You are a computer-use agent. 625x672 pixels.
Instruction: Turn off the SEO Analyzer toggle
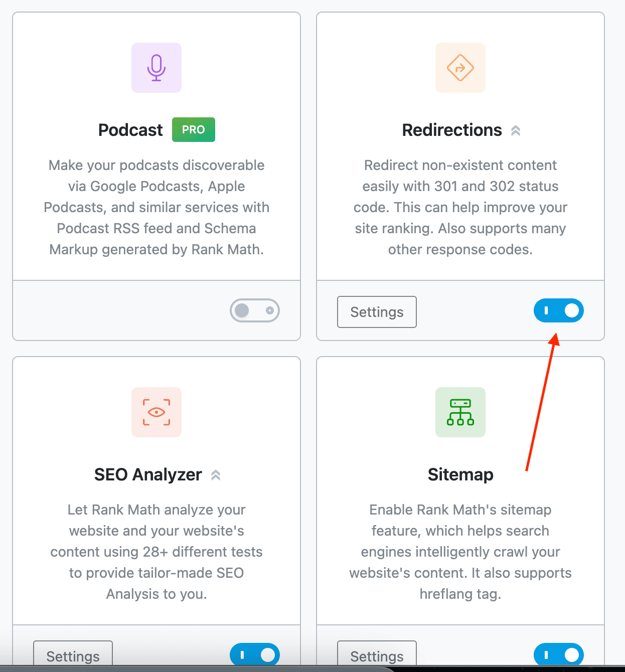coord(255,654)
